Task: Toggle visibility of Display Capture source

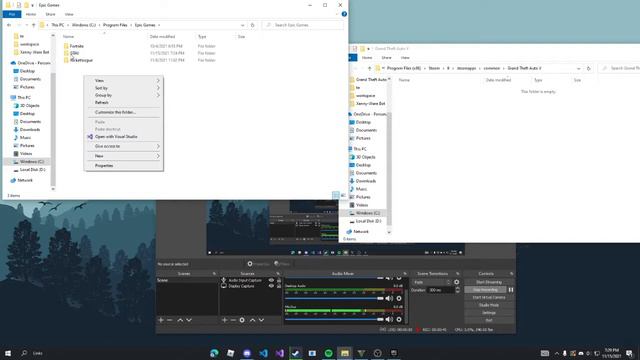Action: click(x=271, y=286)
